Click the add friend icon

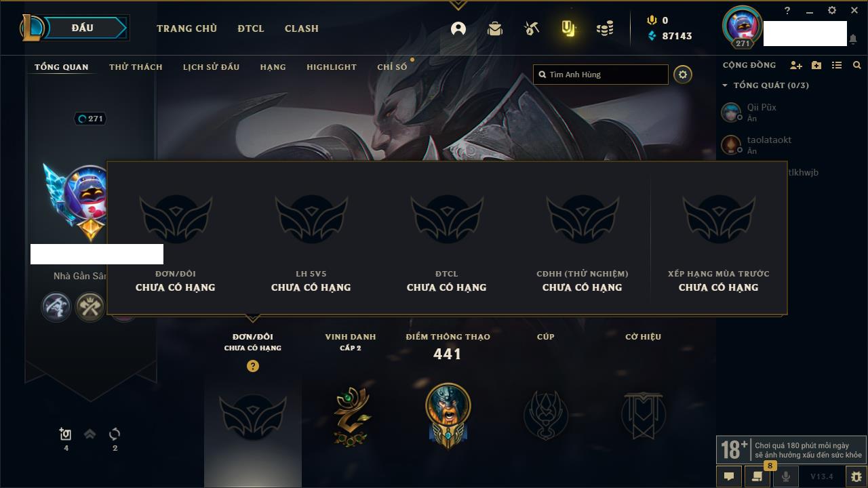(x=796, y=65)
